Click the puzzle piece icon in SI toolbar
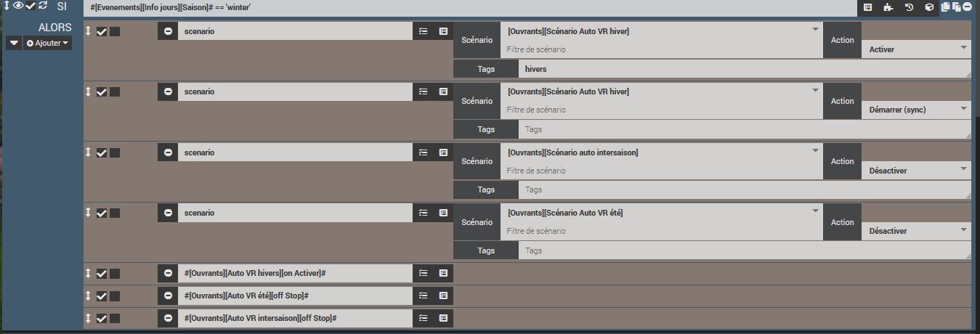The image size is (980, 334). click(x=888, y=7)
